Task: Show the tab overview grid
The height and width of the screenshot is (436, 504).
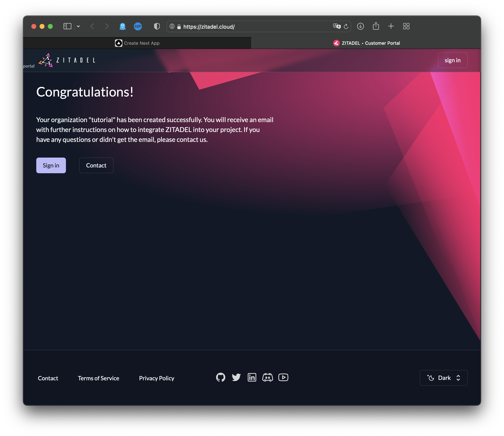Action: click(x=406, y=26)
